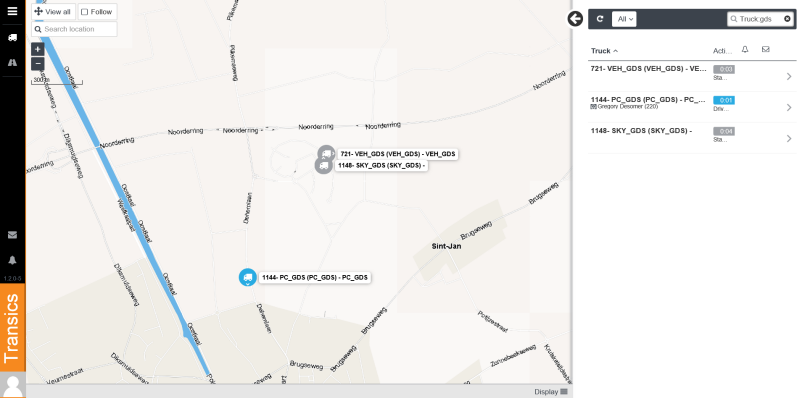Sort by envelope messages column header
Image resolution: width=800 pixels, height=398 pixels.
765,49
